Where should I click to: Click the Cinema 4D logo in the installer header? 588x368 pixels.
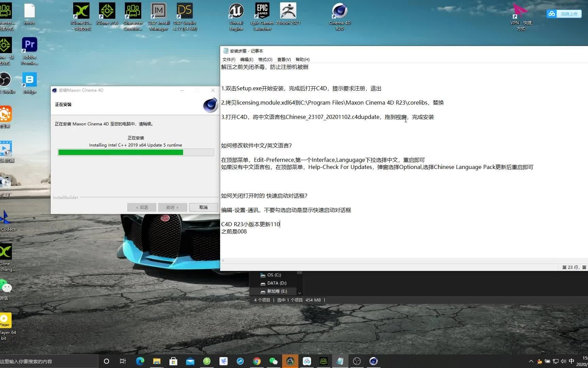point(210,105)
